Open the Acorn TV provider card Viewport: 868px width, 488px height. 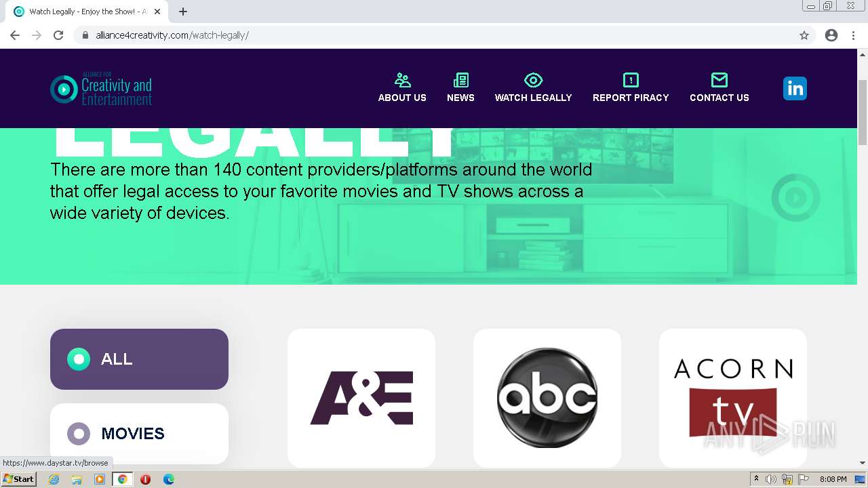tap(733, 398)
